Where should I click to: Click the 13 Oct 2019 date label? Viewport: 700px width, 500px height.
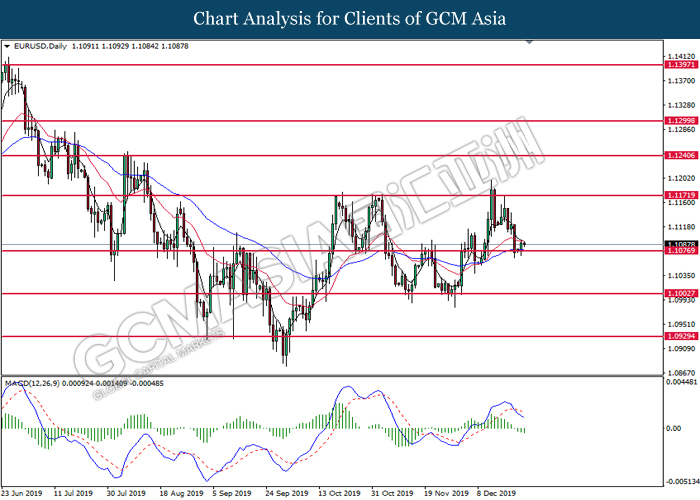339,493
